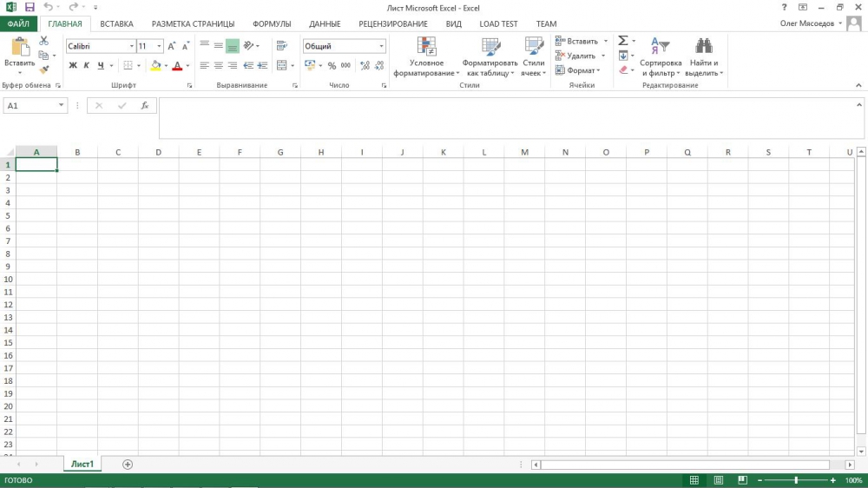Click the AutoSum sigma icon

click(622, 41)
